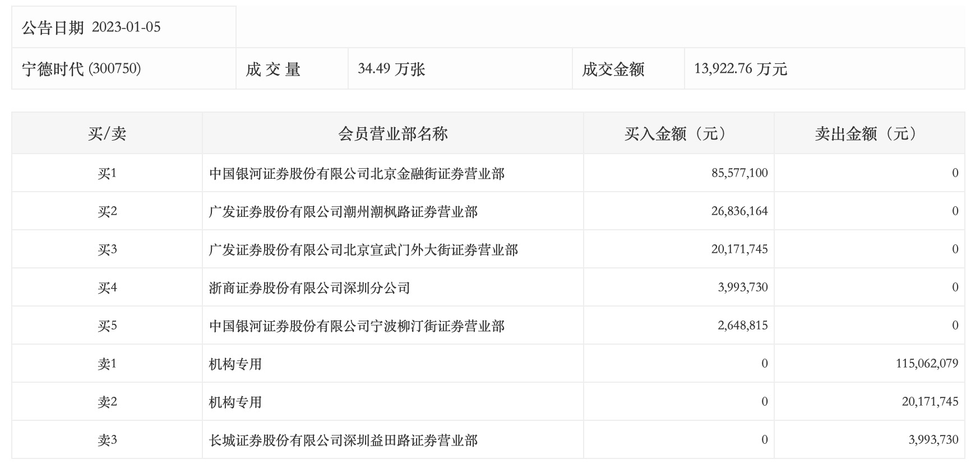980x473 pixels.
Task: Select the 买1 row label
Action: [x=107, y=173]
